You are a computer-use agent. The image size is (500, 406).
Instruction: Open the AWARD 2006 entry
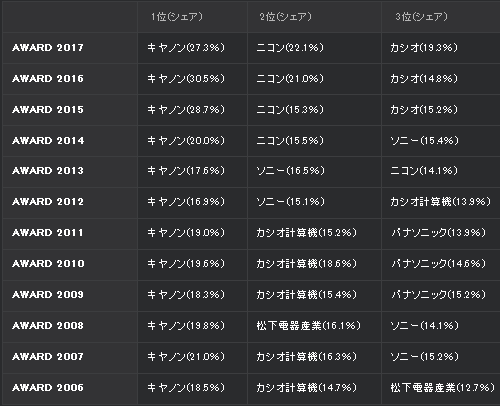[x=48, y=388]
